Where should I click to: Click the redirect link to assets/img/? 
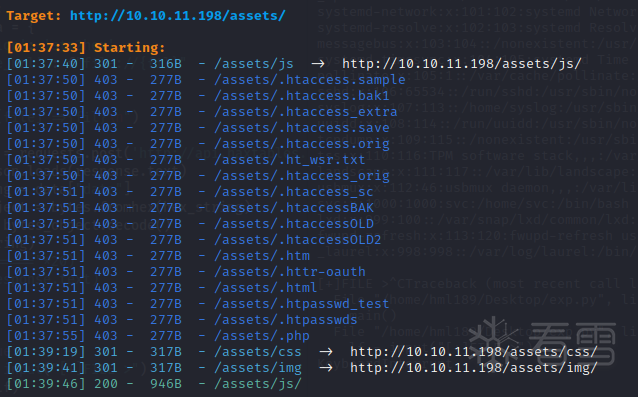474,368
